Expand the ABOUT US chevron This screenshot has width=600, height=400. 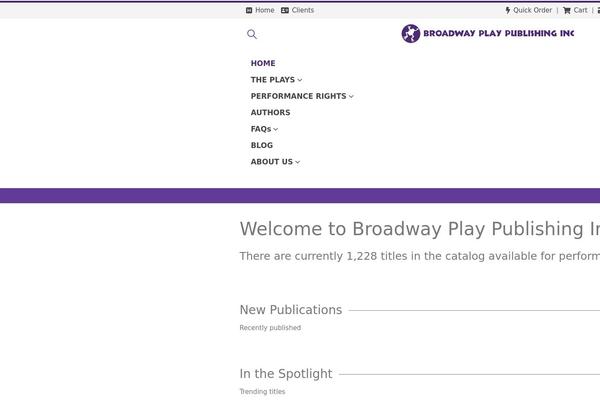(x=298, y=162)
